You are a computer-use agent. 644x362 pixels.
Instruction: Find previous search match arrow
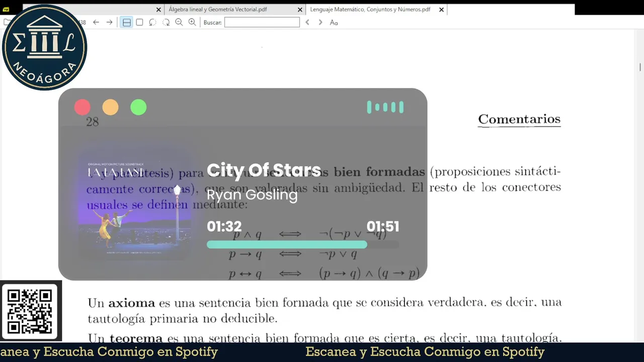click(307, 22)
